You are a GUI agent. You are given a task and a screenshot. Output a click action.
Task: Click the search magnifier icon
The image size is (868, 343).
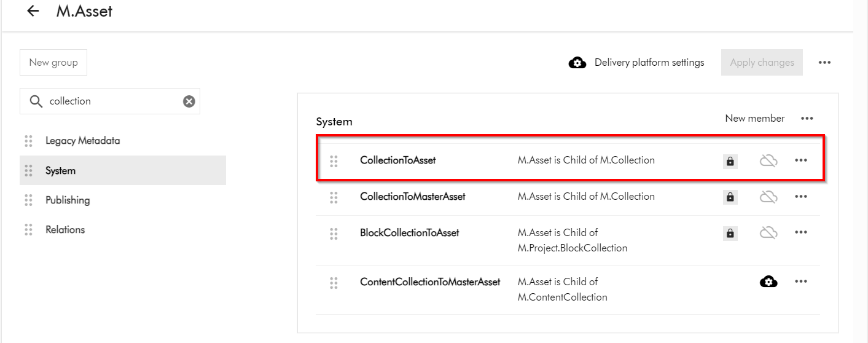(x=36, y=101)
